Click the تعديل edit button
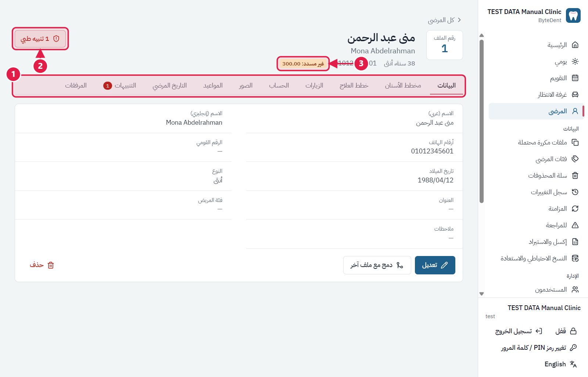 [435, 265]
